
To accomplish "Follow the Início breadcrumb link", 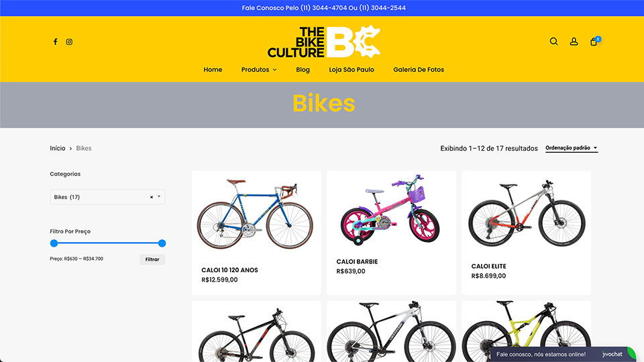I will pyautogui.click(x=58, y=148).
